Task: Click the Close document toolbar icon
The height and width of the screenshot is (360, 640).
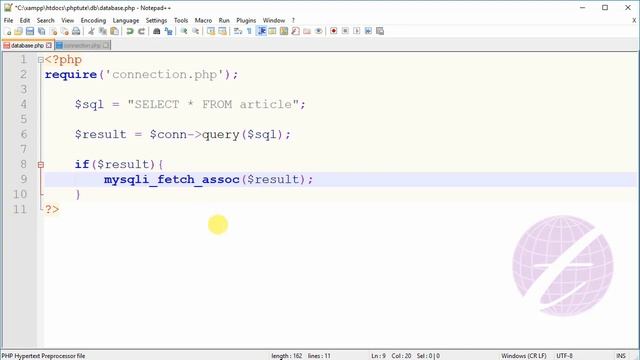Action: coord(53,31)
